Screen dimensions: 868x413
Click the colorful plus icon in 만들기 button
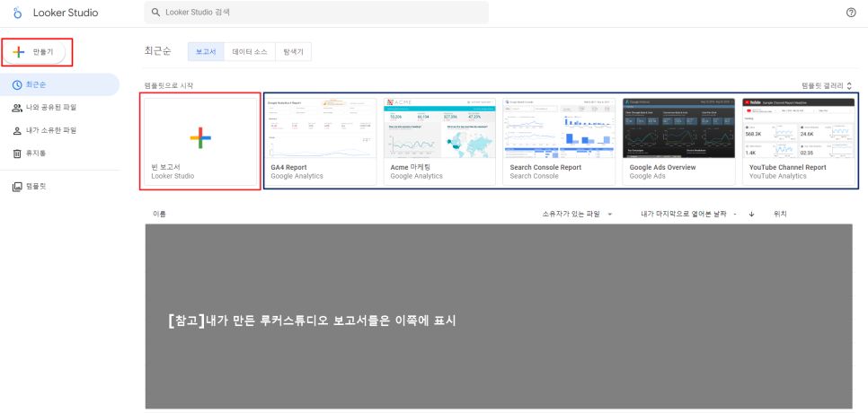(19, 52)
